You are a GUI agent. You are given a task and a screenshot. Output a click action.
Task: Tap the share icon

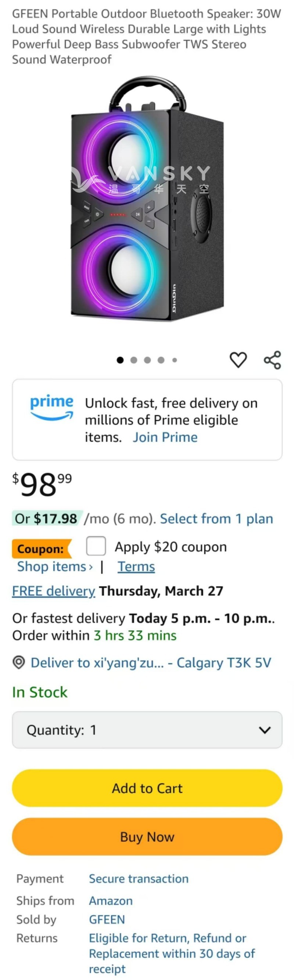pos(272,360)
